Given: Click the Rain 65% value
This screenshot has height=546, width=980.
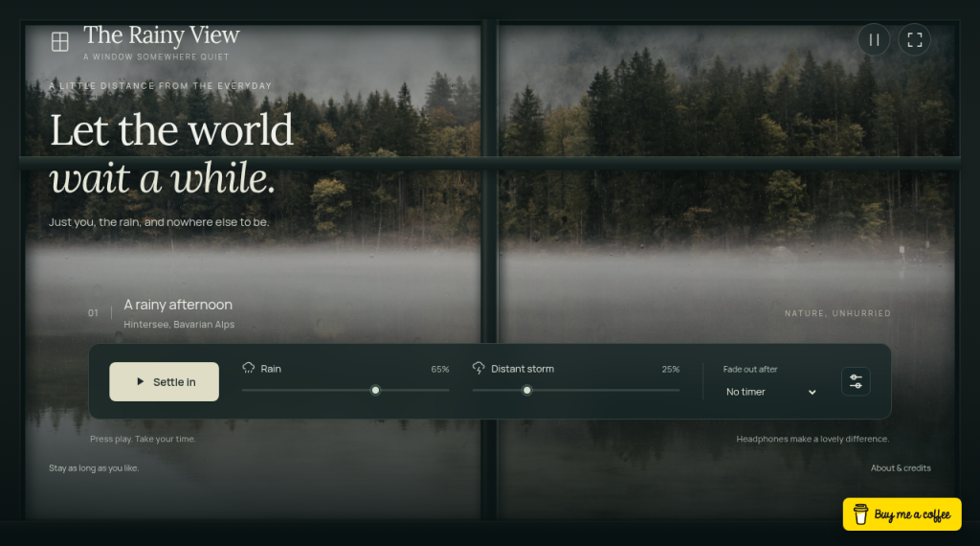Looking at the screenshot, I should point(440,369).
